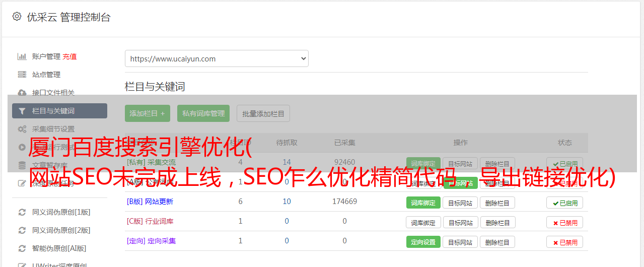Click the 已采集 column header

pos(344,143)
